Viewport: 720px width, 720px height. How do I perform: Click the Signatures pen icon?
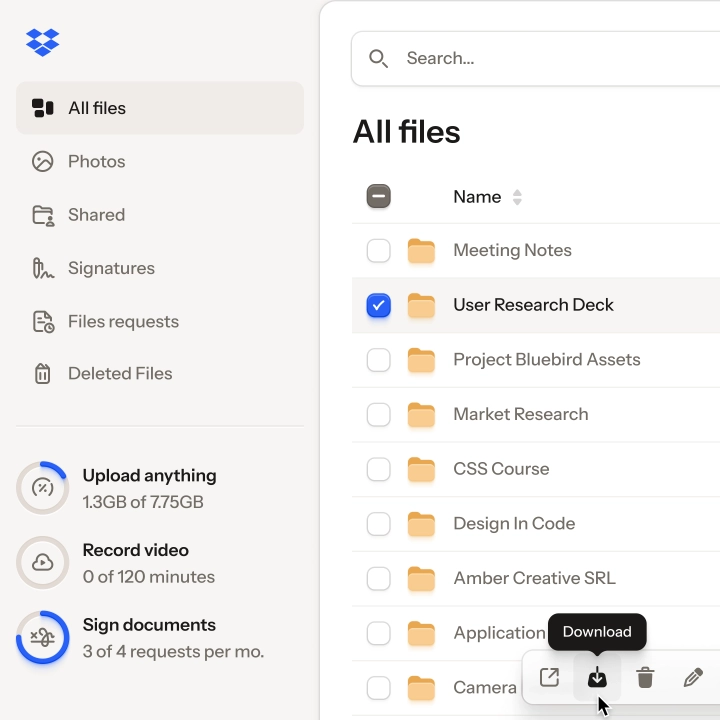point(43,269)
